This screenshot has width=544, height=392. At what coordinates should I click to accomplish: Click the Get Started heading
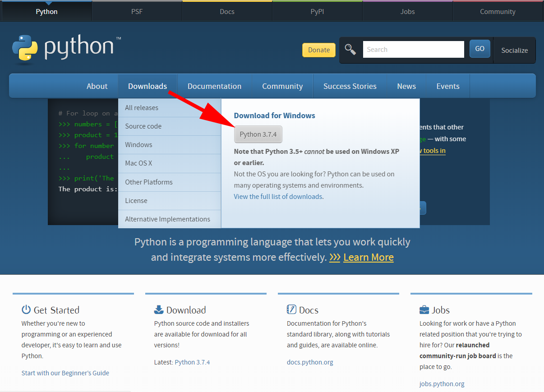click(56, 310)
